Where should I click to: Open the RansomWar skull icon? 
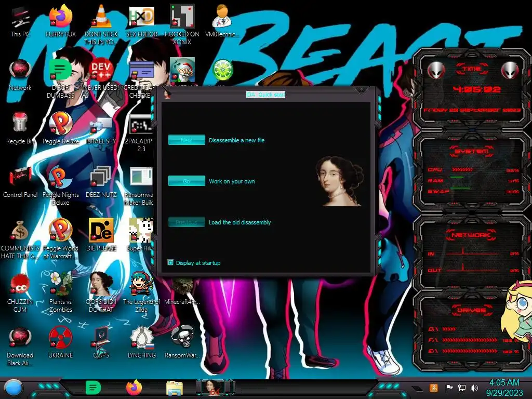(x=182, y=343)
